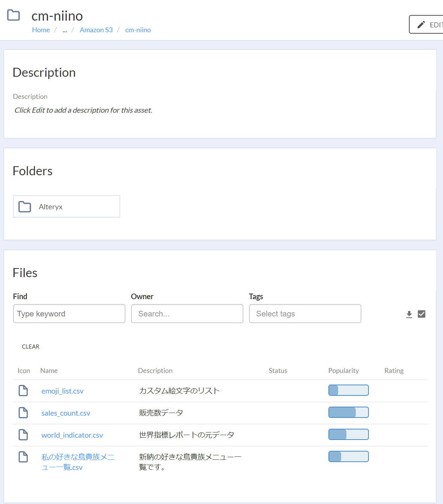Open the Owner search selector
This screenshot has width=443, height=504.
coord(187,313)
